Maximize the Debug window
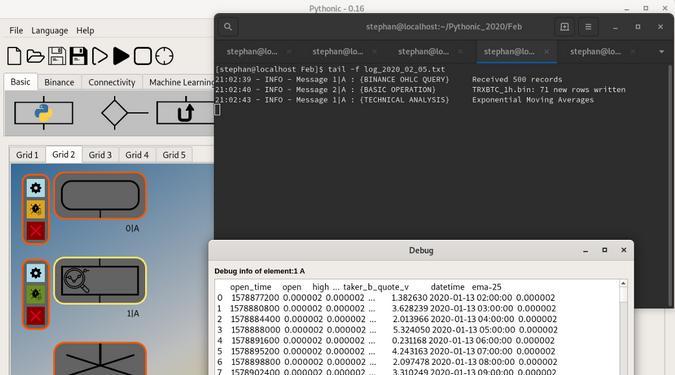Screen dimensions: 675x375 [x=604, y=250]
